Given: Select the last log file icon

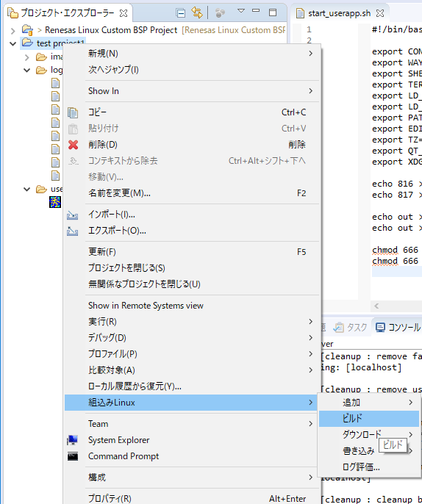Looking at the screenshot, I should pyautogui.click(x=55, y=176).
